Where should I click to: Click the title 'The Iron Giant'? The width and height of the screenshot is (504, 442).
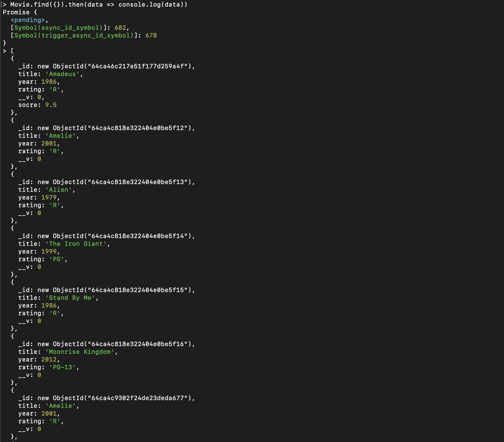76,244
